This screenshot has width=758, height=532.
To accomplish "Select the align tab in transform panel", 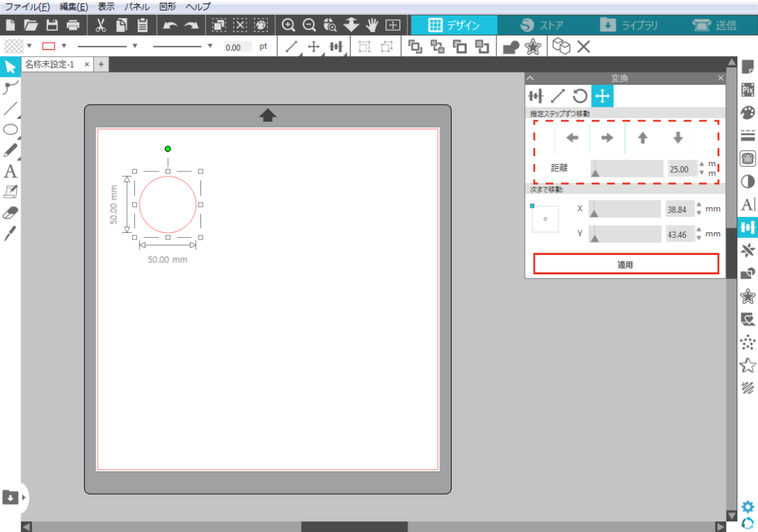I will coord(536,96).
